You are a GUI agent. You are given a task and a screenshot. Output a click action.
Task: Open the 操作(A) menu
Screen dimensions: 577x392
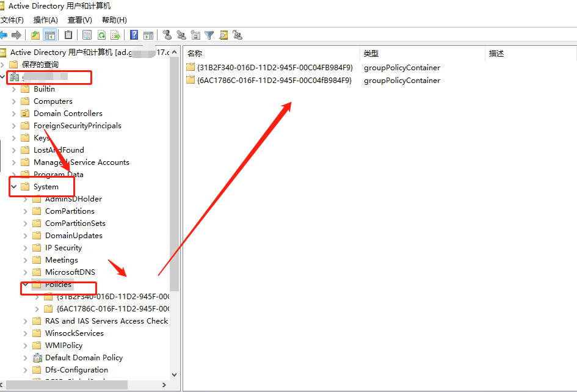click(46, 20)
